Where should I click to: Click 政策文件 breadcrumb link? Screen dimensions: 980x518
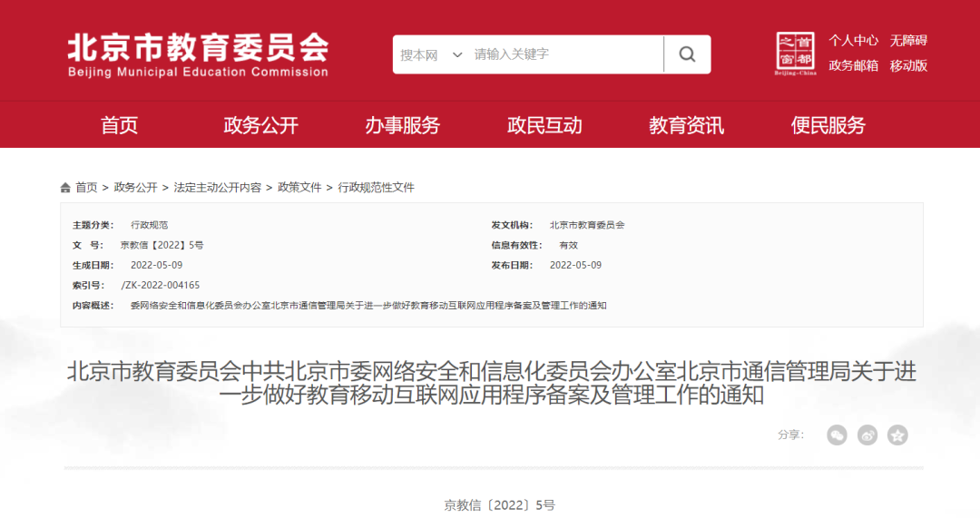299,188
